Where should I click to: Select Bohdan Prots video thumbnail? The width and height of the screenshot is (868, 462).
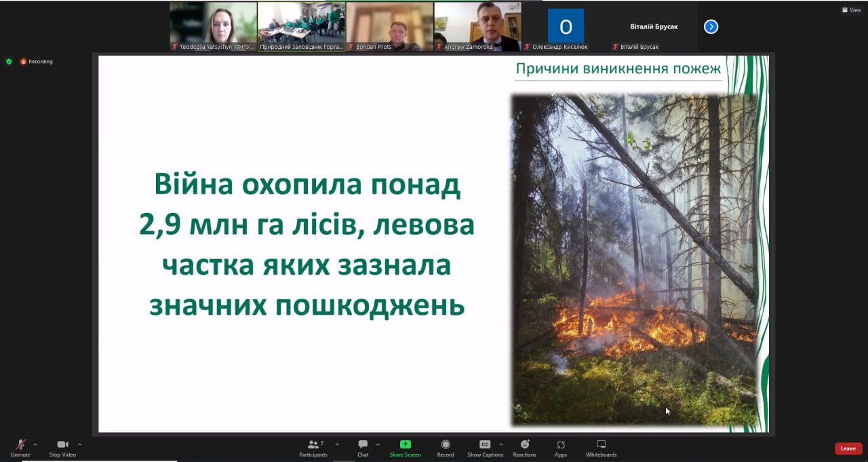point(389,26)
